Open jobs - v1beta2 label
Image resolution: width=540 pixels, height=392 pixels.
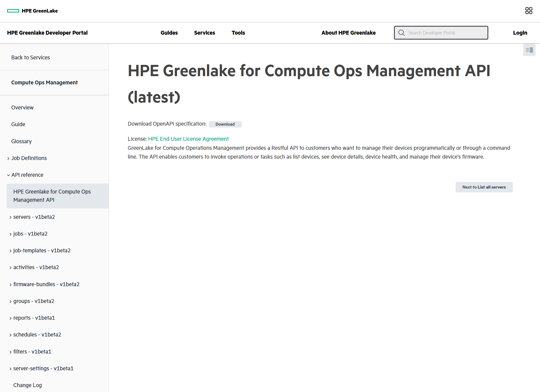click(30, 234)
